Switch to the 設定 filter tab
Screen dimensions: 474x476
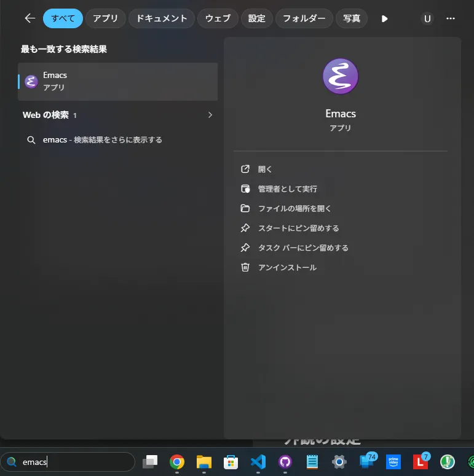point(257,18)
